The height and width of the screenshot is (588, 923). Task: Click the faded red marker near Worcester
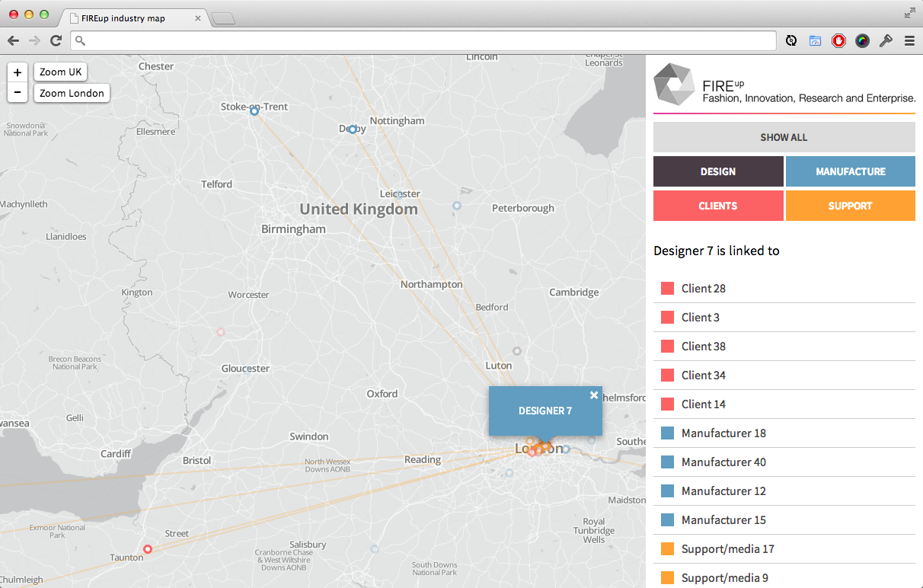point(221,332)
